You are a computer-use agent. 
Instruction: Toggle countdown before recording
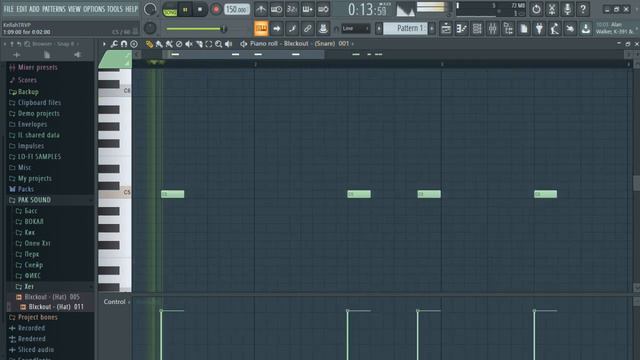click(x=292, y=9)
